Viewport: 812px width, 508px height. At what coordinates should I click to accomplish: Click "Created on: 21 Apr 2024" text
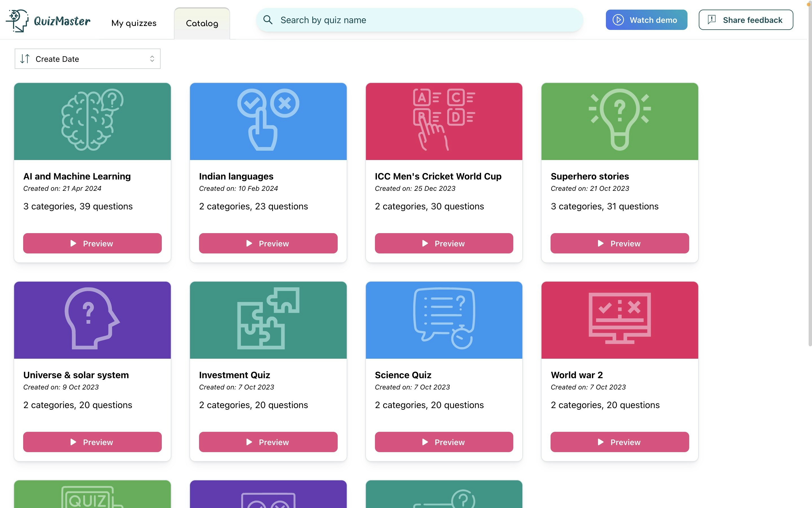click(62, 189)
